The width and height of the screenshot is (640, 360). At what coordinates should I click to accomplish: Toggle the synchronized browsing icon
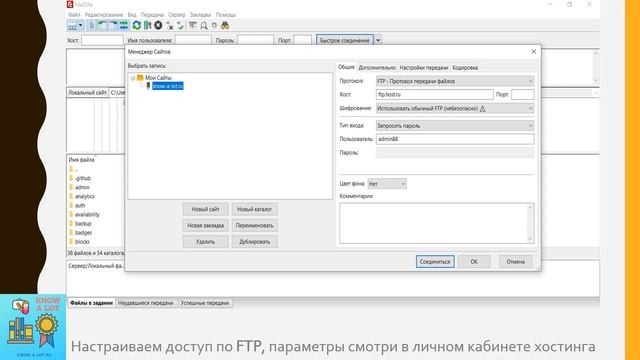tap(214, 26)
